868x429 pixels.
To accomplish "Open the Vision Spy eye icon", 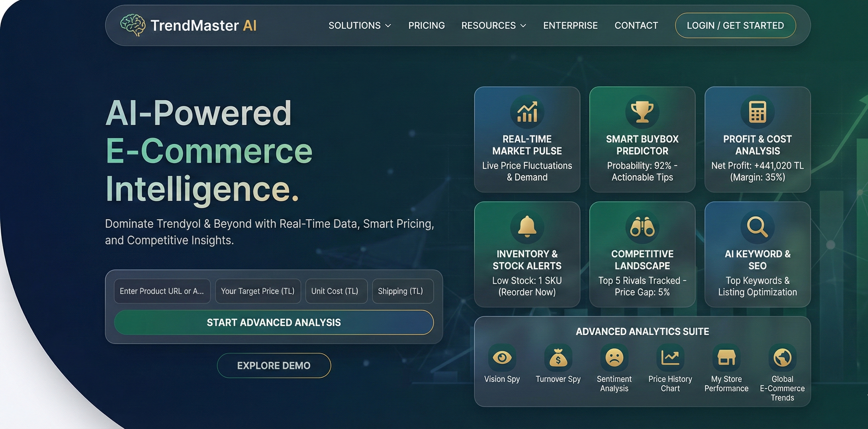I will 502,358.
